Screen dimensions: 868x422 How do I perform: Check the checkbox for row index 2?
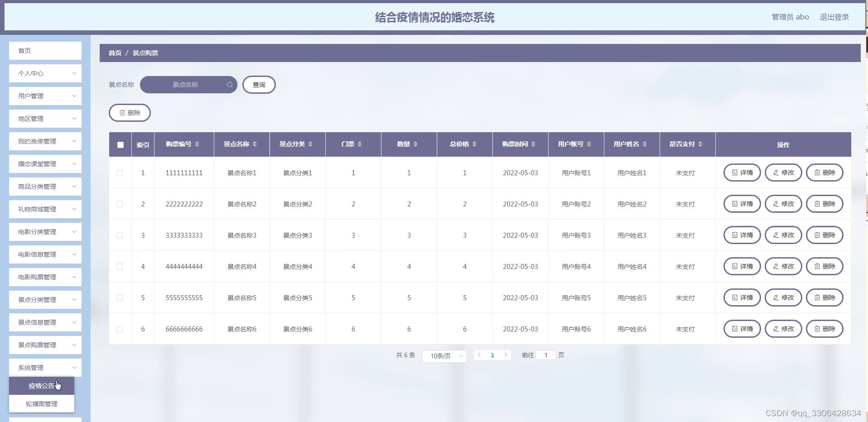point(120,204)
